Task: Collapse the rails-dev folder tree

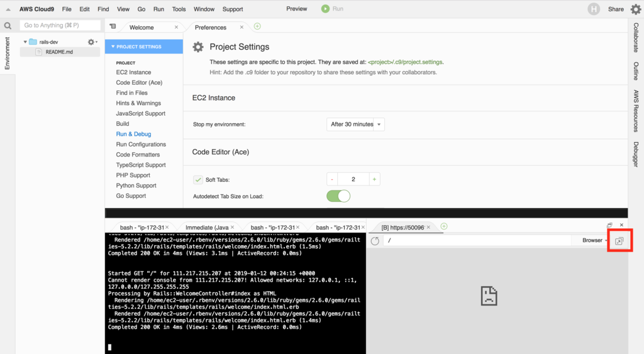Action: [25, 42]
